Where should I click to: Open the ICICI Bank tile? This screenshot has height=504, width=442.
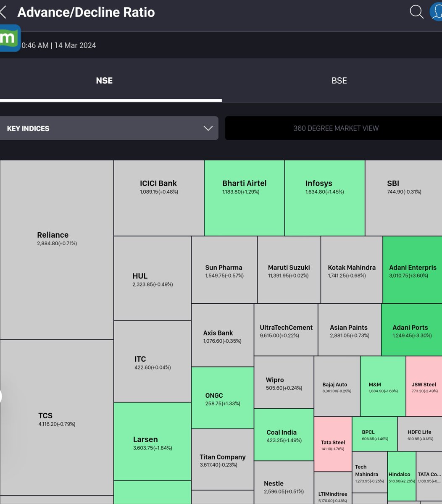point(159,198)
